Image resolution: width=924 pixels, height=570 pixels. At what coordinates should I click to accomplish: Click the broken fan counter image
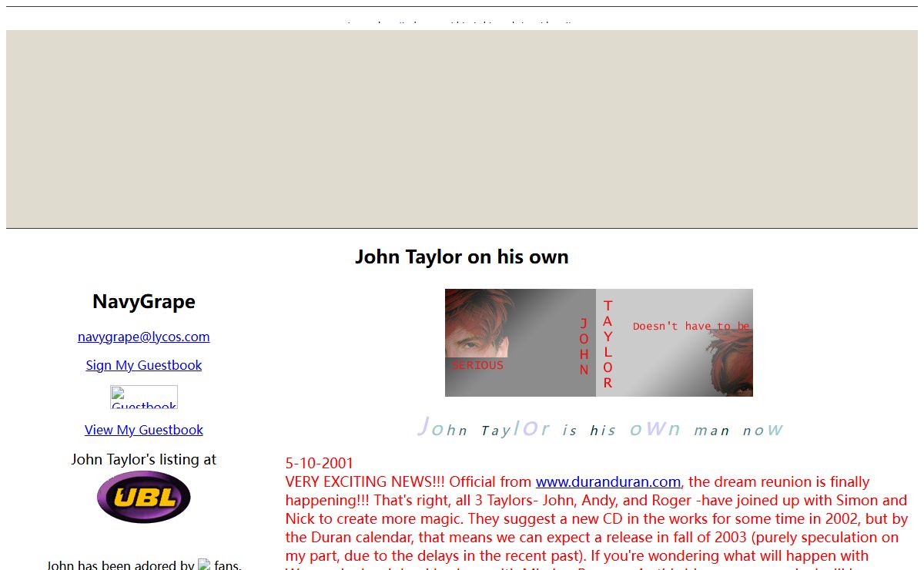(204, 565)
